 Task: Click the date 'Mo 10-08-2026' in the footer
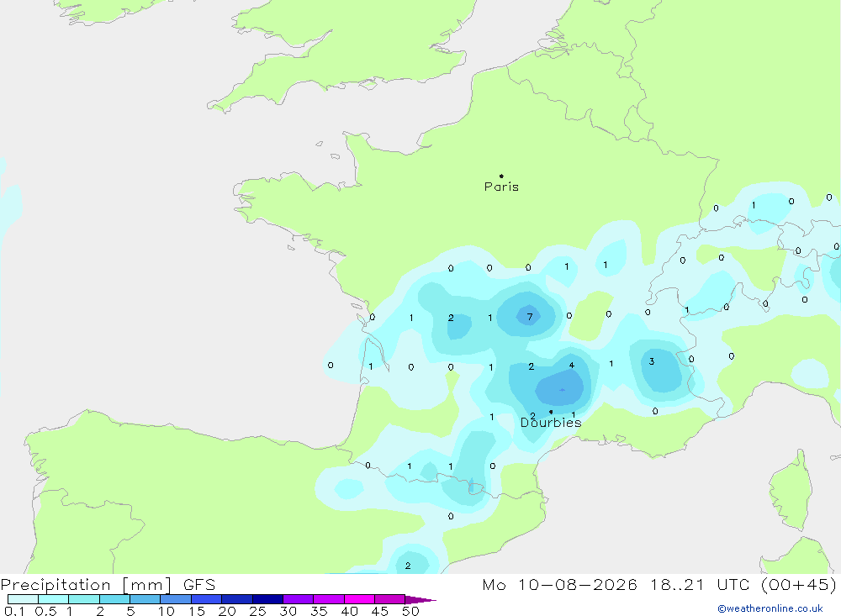pyautogui.click(x=559, y=584)
